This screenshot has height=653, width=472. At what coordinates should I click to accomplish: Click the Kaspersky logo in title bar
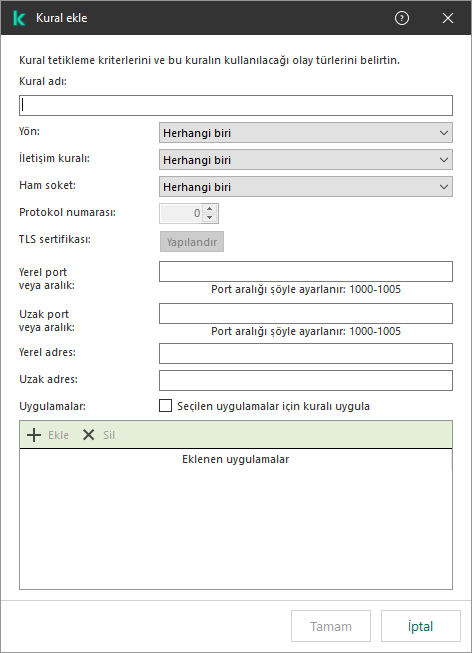(x=19, y=18)
